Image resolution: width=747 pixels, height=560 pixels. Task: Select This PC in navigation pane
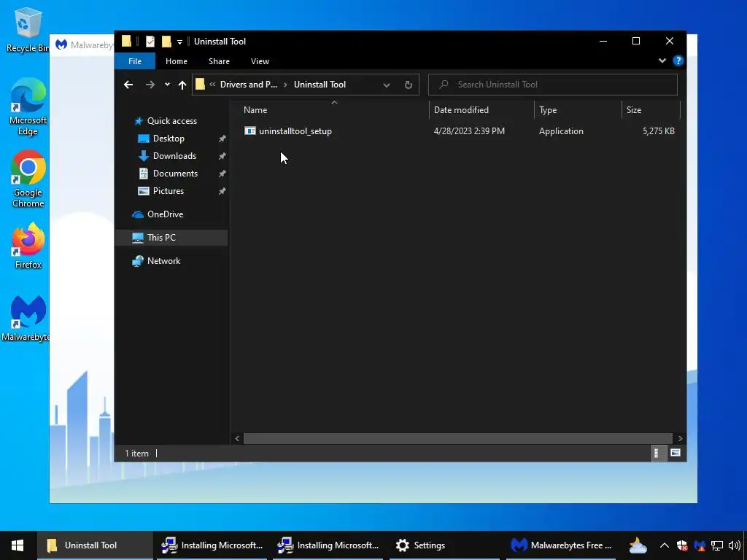(171, 238)
